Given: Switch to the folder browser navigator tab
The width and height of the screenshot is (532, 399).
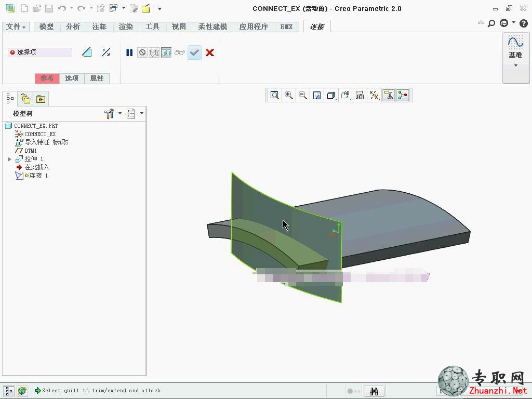Looking at the screenshot, I should pos(25,99).
